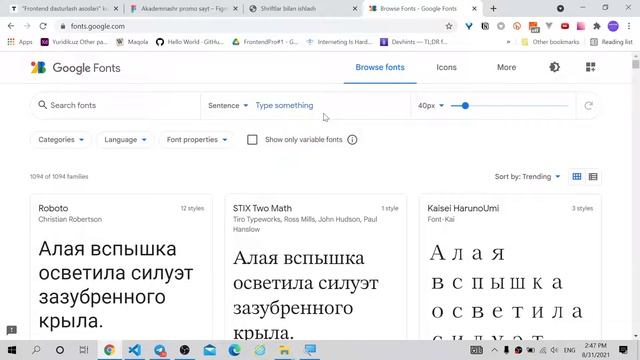640x360 pixels.
Task: Open the Font properties dropdown
Action: point(197,140)
